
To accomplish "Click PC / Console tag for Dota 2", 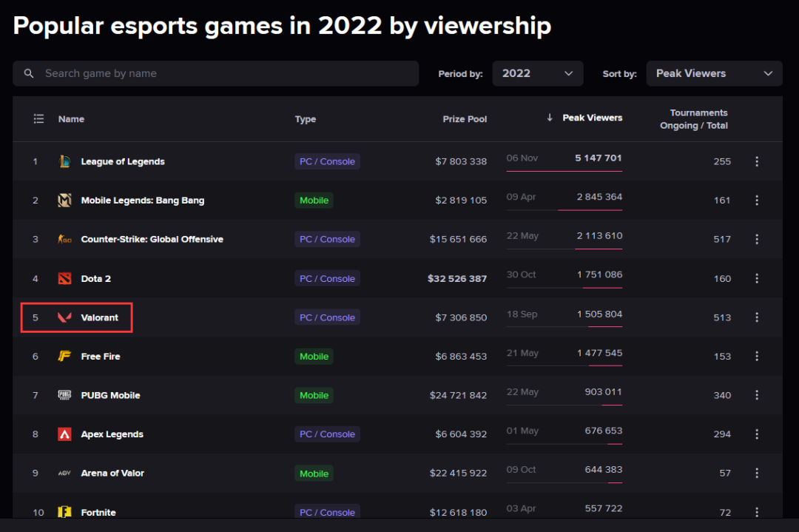I will (x=327, y=279).
